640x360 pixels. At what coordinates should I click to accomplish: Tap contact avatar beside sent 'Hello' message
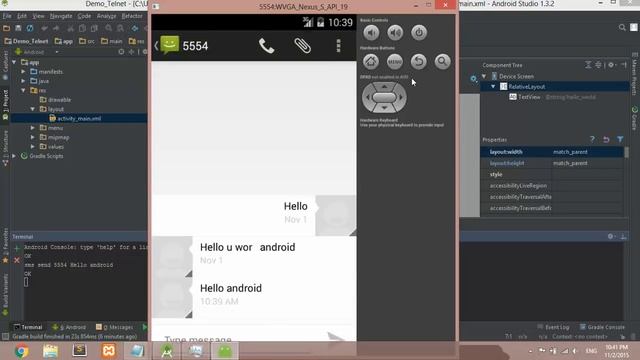336,216
